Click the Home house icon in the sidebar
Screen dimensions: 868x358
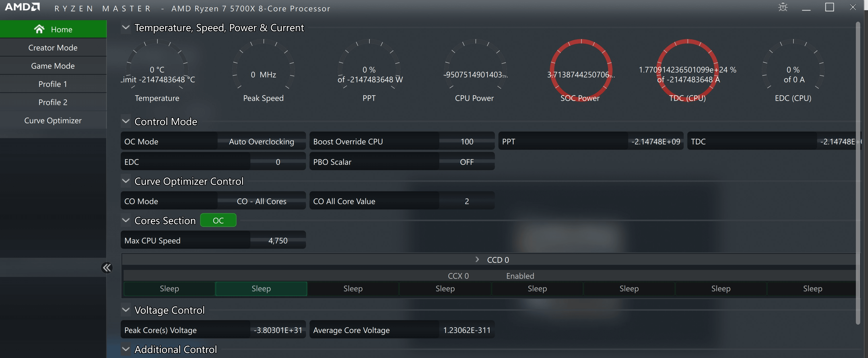39,29
